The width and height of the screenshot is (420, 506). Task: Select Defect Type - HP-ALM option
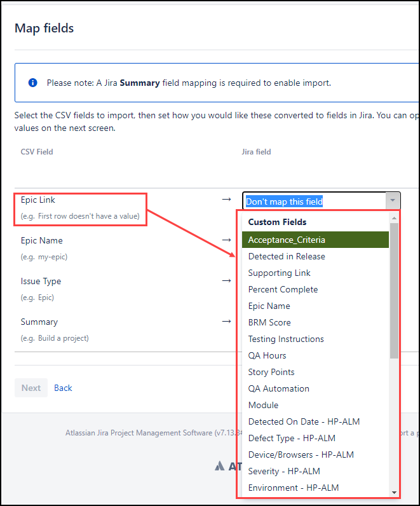point(315,438)
